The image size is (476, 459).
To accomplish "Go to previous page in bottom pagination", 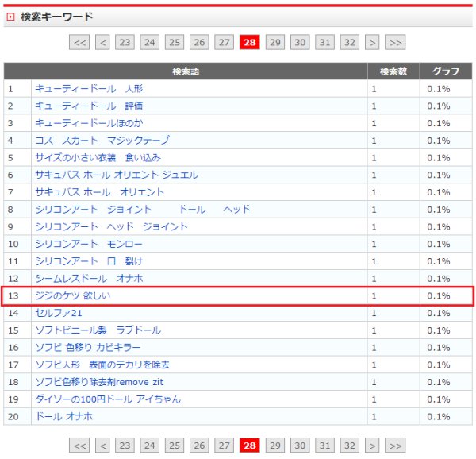I will coord(102,445).
